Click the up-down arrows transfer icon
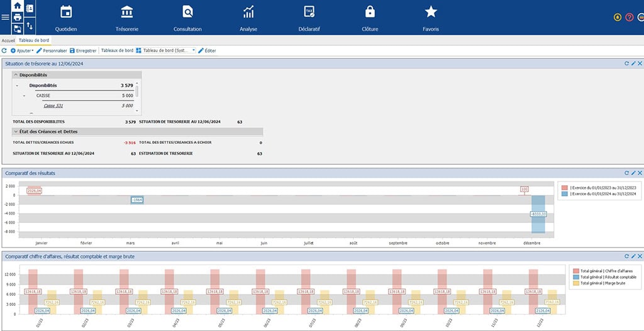 click(30, 26)
